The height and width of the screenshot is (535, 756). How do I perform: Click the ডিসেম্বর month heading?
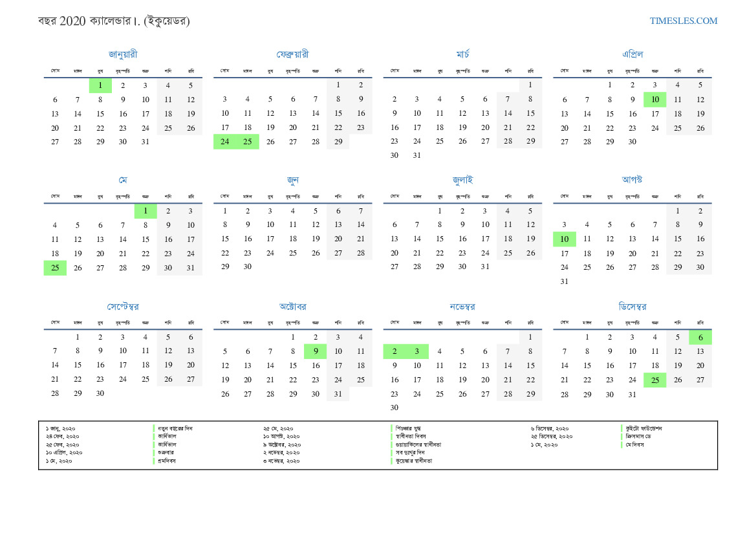click(632, 306)
